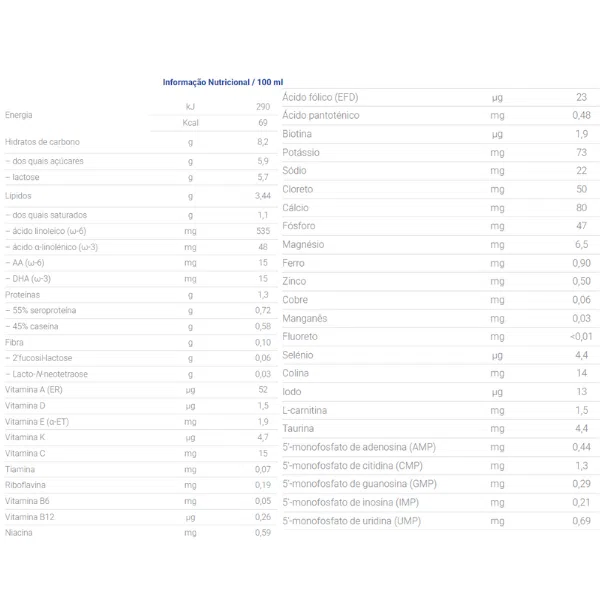
Task: Click the L-carnitina row label
Action: [305, 410]
